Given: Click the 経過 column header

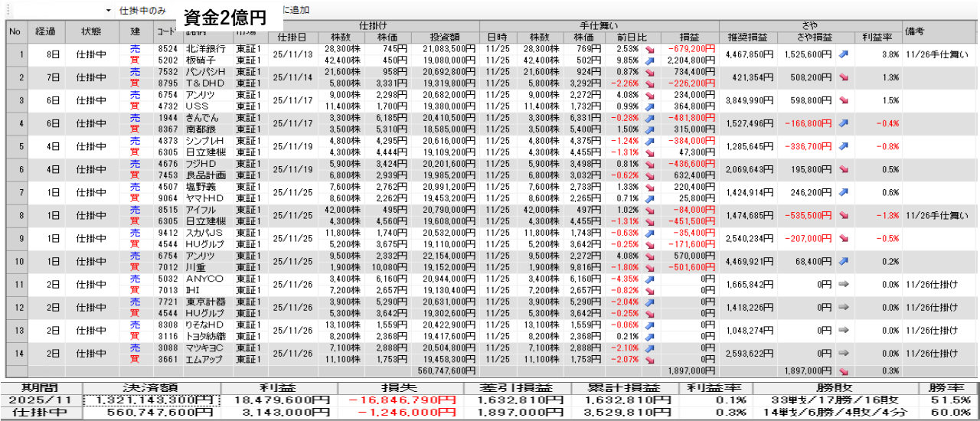Looking at the screenshot, I should 46,31.
